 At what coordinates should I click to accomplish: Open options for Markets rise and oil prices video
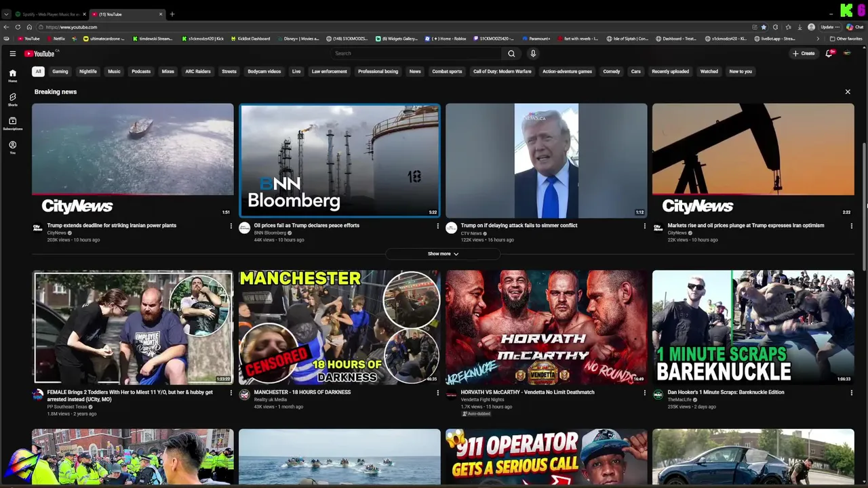[851, 226]
